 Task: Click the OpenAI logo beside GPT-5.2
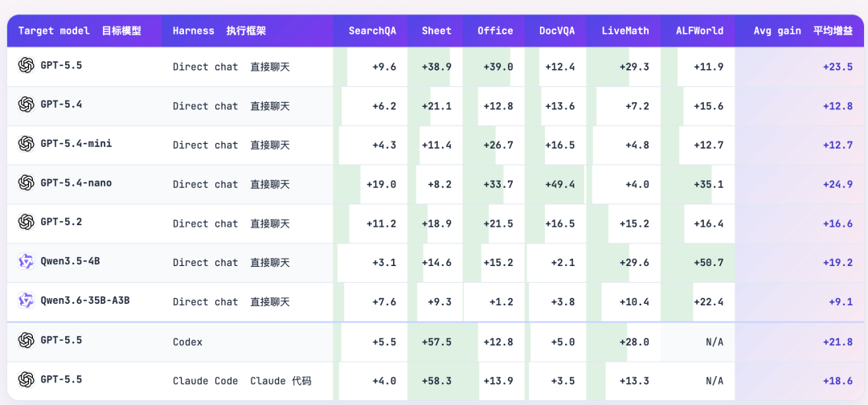click(x=26, y=222)
